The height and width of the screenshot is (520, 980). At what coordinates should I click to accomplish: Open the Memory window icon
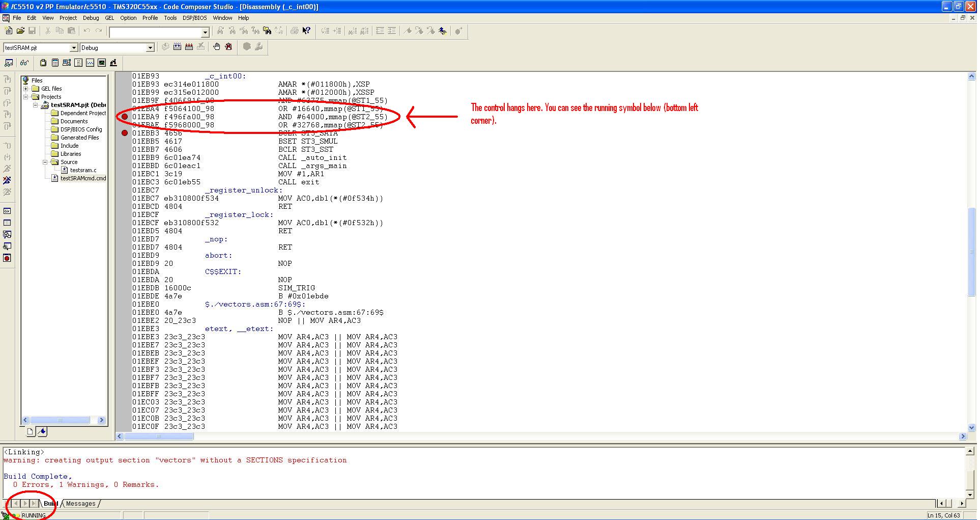7,222
